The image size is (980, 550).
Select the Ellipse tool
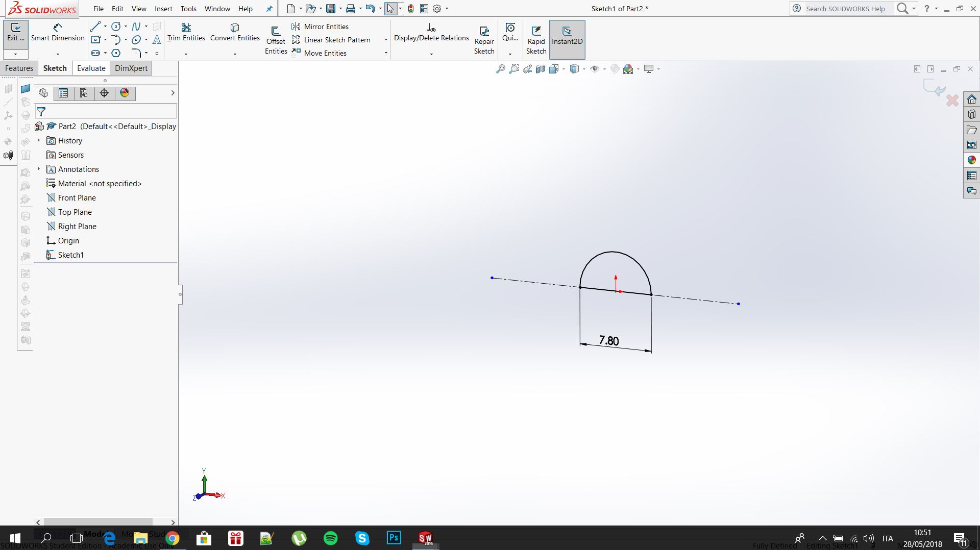(x=136, y=40)
